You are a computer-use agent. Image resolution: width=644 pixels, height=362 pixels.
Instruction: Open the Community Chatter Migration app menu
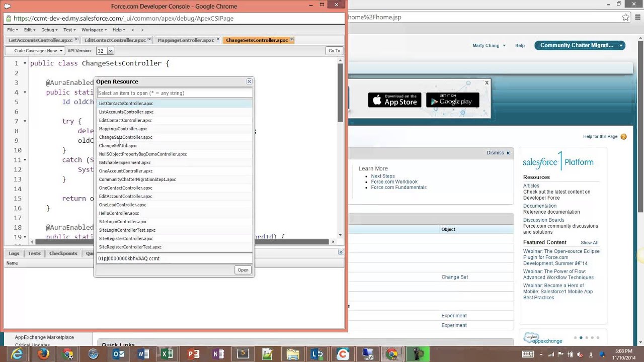click(580, 45)
